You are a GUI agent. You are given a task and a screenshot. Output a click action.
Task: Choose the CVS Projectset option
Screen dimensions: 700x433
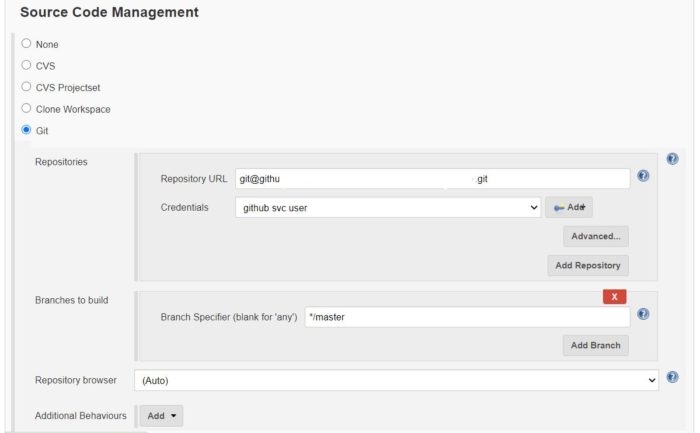26,86
